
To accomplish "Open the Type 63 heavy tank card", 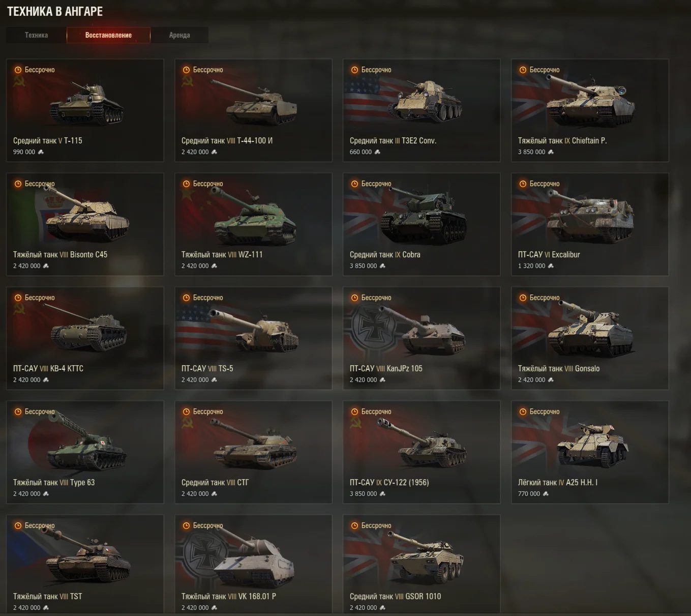I will [x=85, y=452].
